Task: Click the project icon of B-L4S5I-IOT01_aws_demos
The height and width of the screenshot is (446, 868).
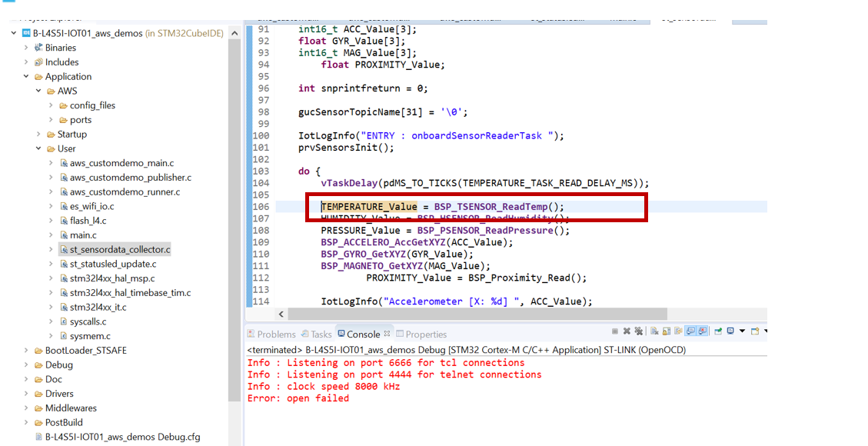Action: click(26, 33)
